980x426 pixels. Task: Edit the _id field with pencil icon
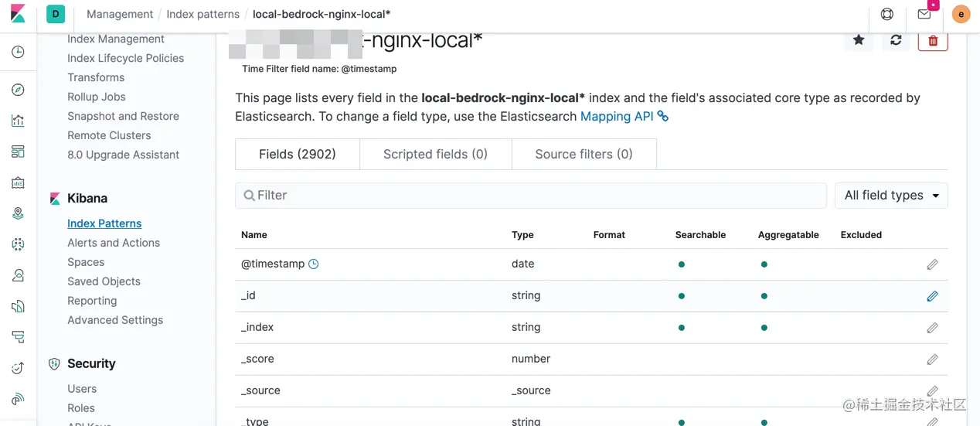tap(932, 296)
